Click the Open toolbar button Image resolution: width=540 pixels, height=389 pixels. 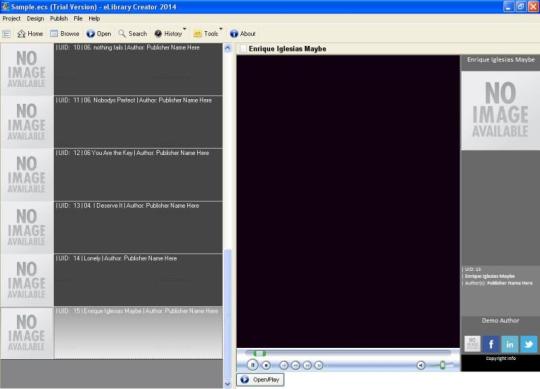point(99,34)
